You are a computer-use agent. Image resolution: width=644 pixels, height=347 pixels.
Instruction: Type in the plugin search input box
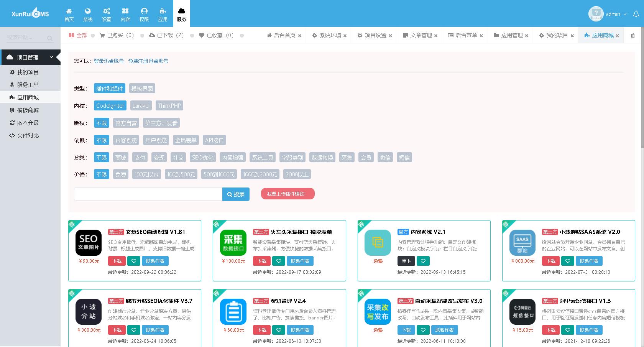tap(148, 194)
